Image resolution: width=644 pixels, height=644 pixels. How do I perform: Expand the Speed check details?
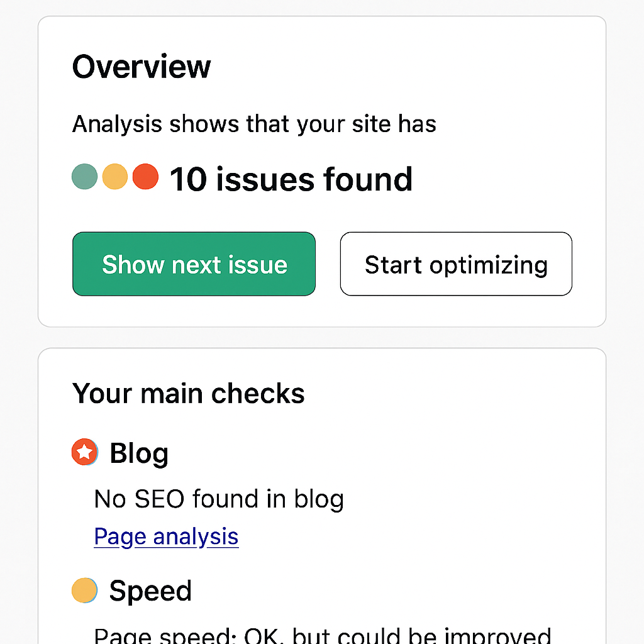tap(150, 590)
